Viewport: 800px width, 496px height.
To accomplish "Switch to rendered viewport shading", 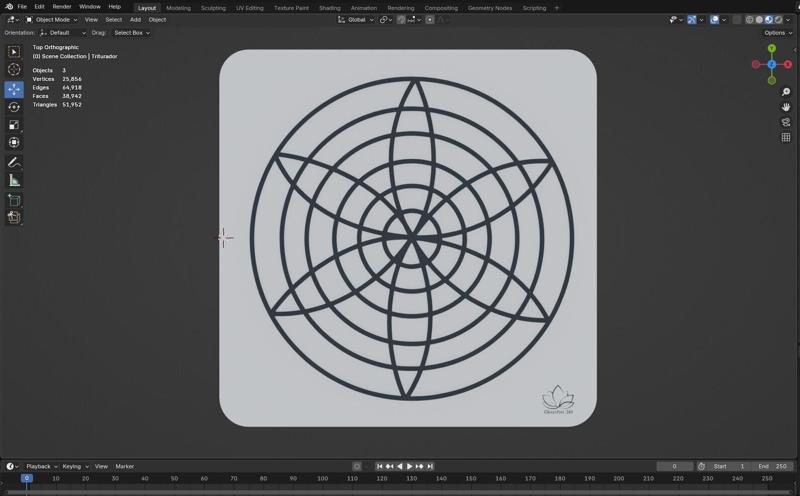I will point(779,20).
